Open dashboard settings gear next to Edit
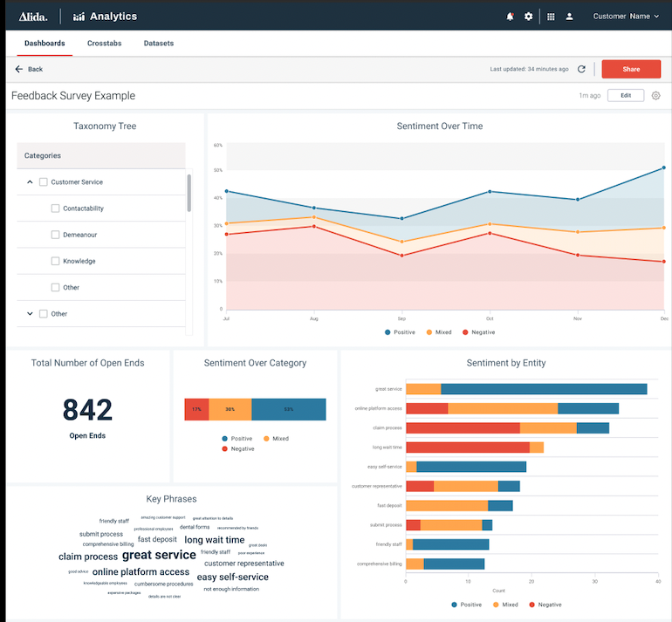The height and width of the screenshot is (622, 672). (x=656, y=96)
